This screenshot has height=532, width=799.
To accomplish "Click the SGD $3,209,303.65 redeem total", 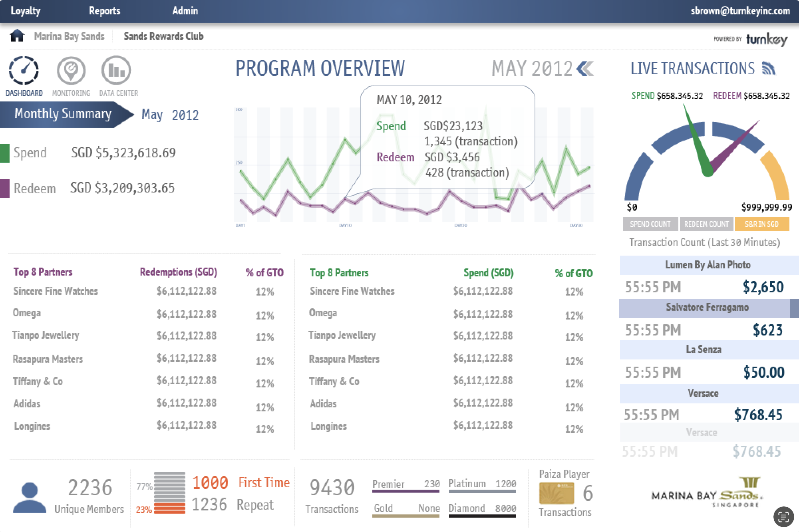I will [123, 188].
